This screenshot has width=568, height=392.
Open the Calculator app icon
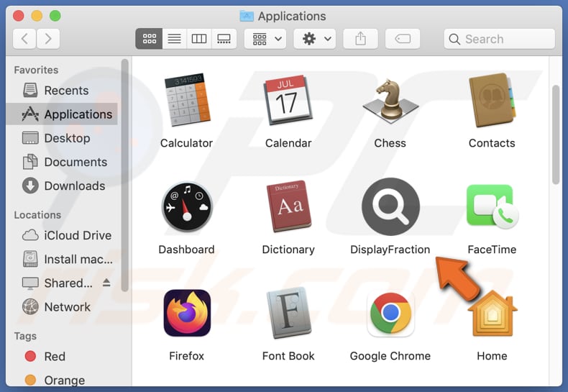(x=187, y=99)
